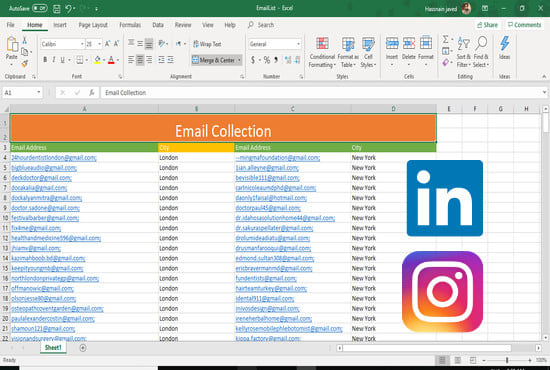Image resolution: width=550 pixels, height=370 pixels.
Task: Click the Orientation angled text icon
Action: tap(162, 43)
